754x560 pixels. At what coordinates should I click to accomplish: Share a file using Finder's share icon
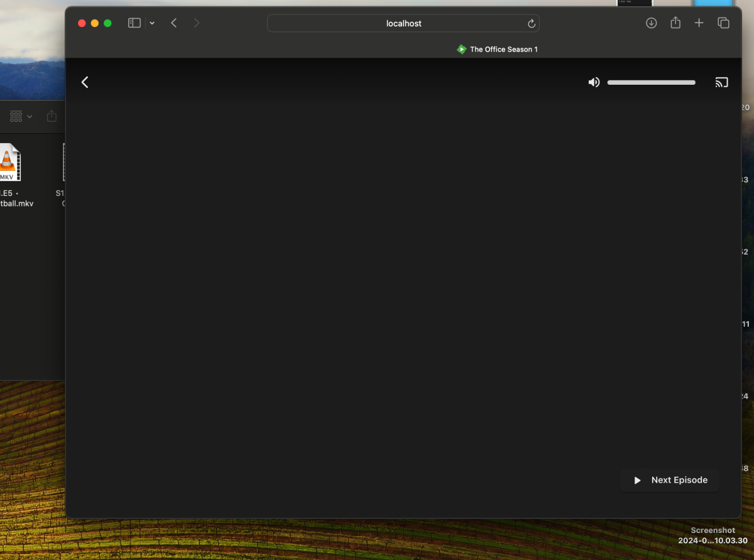[51, 116]
